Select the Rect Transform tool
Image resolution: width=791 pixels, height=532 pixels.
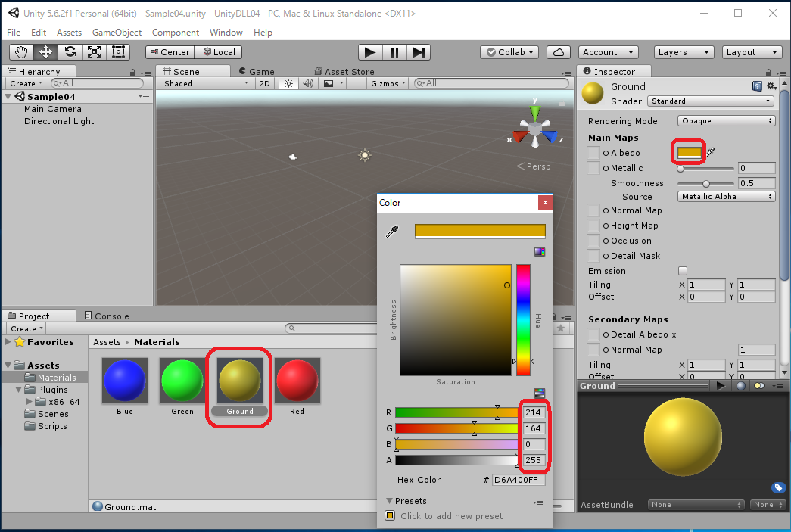tap(118, 52)
